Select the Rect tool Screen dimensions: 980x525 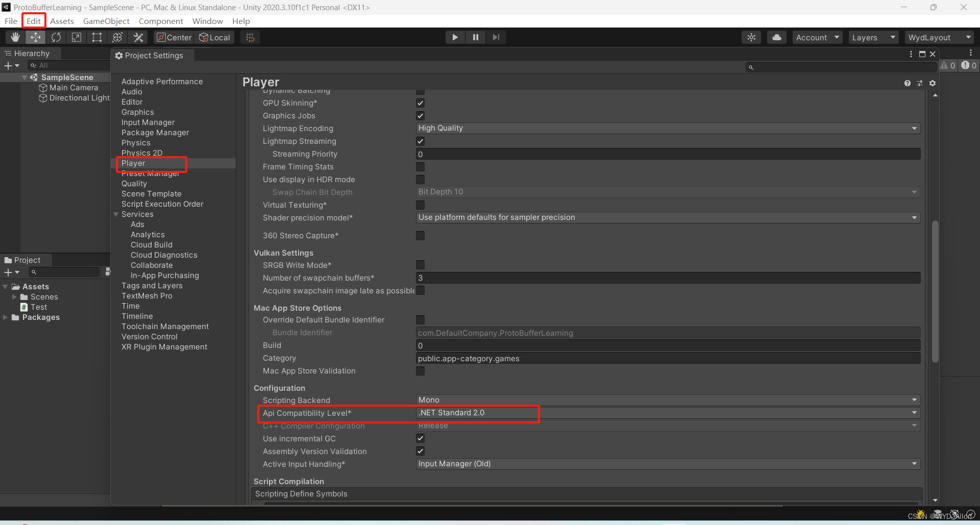click(x=97, y=37)
